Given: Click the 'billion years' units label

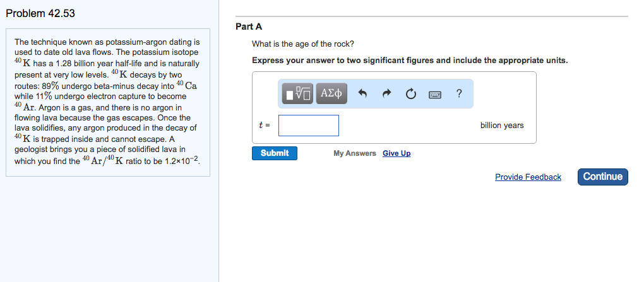Looking at the screenshot, I should click(x=502, y=126).
